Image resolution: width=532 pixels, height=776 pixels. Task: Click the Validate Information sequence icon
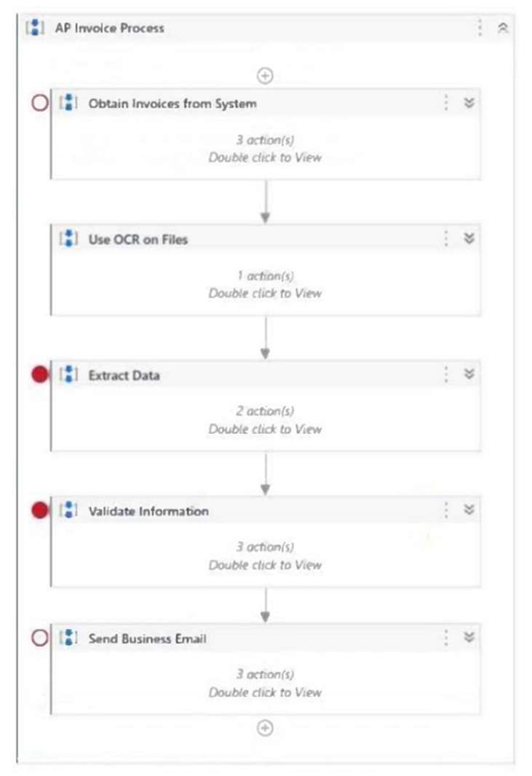(x=68, y=511)
